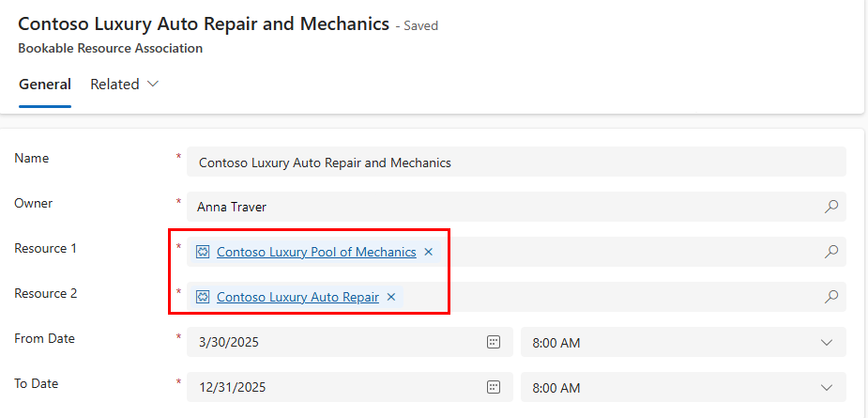868x418 pixels.
Task: Click into the Name input field
Action: tap(516, 162)
